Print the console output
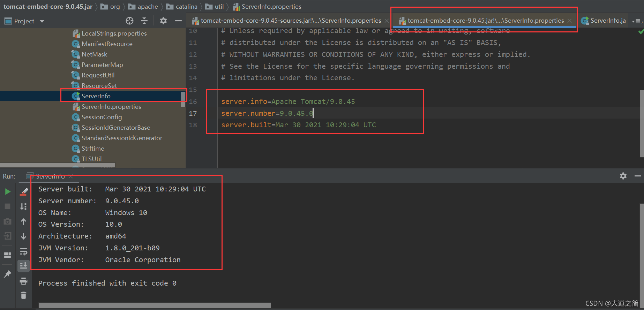644x310 pixels. pos(23,281)
